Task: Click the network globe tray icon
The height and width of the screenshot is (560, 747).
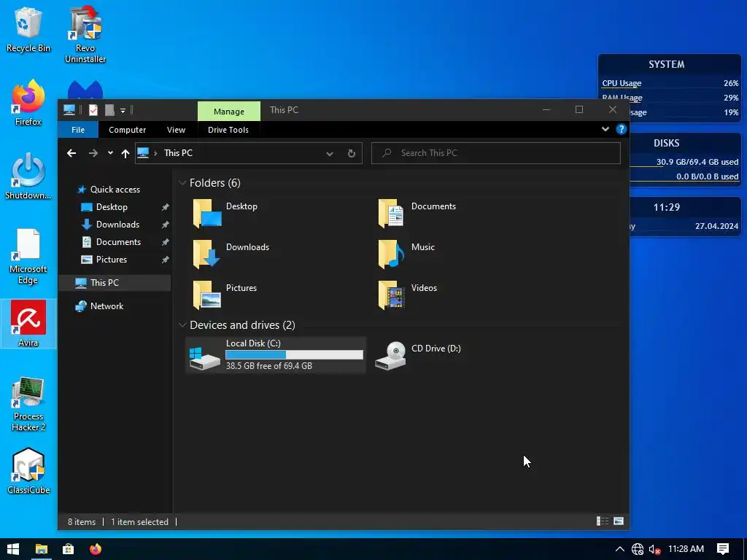Action: (x=638, y=549)
